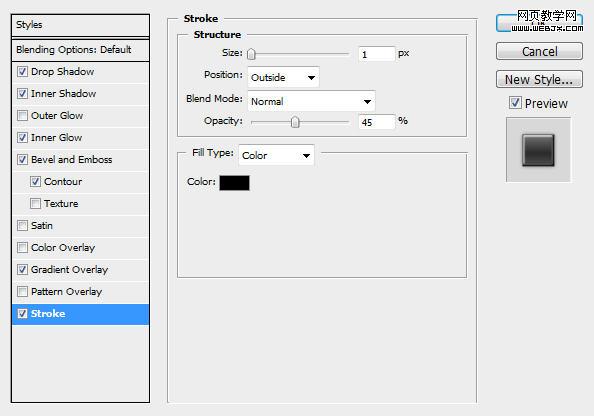594x416 pixels.
Task: Open the black stroke Color swatch
Action: coord(234,183)
